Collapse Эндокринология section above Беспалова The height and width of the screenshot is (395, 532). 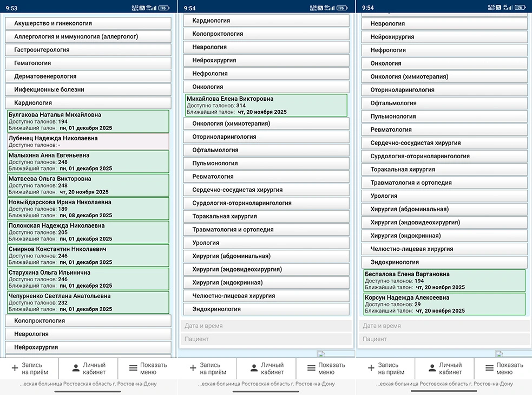point(444,262)
